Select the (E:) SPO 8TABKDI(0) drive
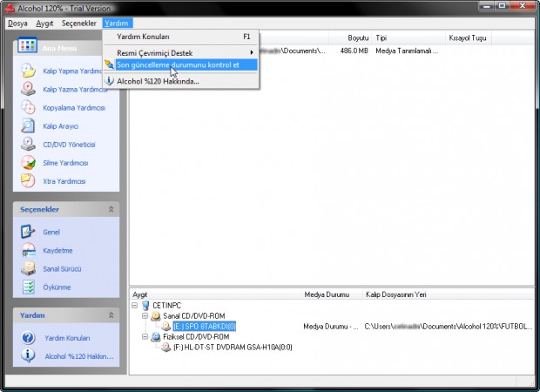540x392 pixels. coord(204,326)
